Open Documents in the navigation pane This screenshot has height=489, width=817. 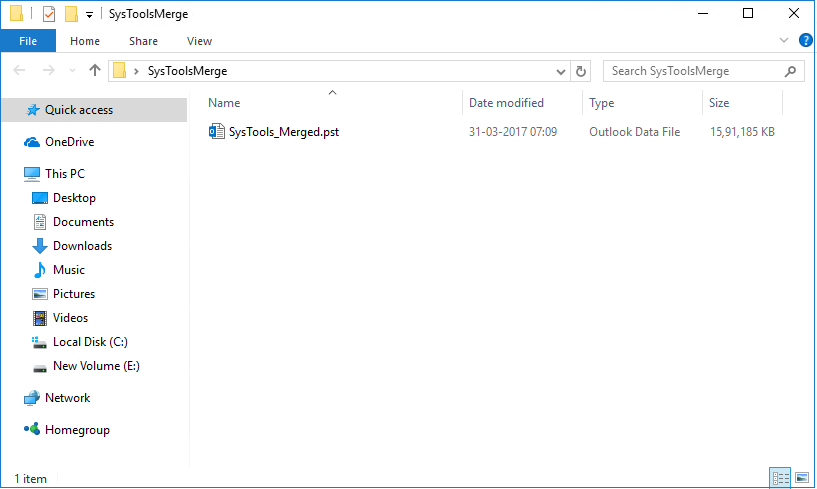coord(83,222)
